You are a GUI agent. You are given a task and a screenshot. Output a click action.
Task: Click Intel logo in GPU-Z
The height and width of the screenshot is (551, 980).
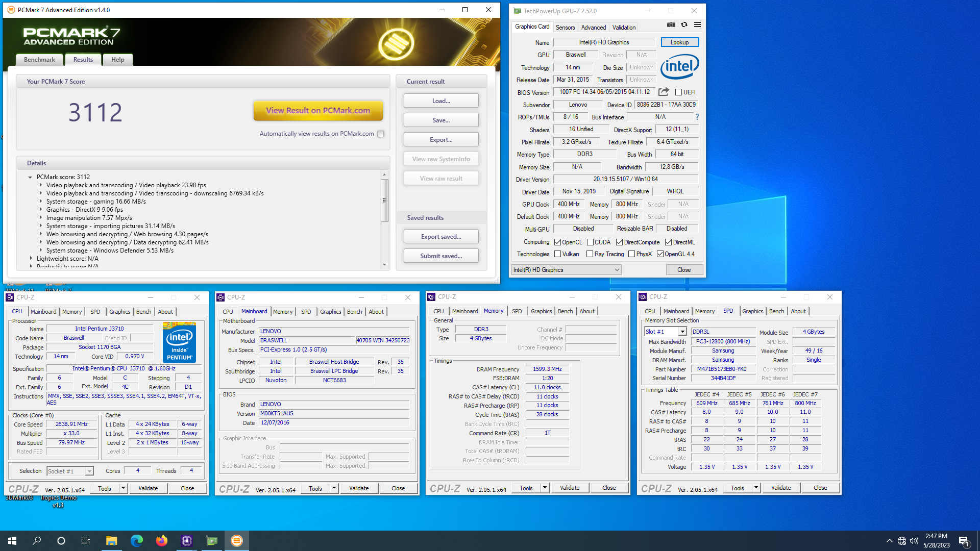(x=680, y=67)
